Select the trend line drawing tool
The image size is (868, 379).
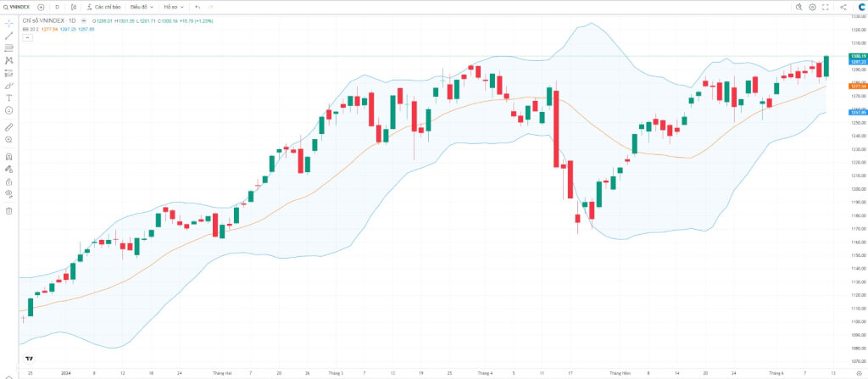tap(8, 36)
